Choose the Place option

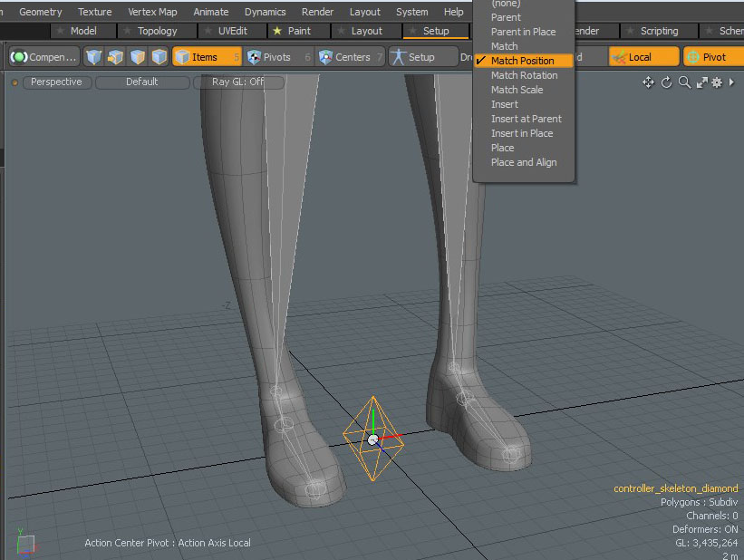(x=524, y=148)
